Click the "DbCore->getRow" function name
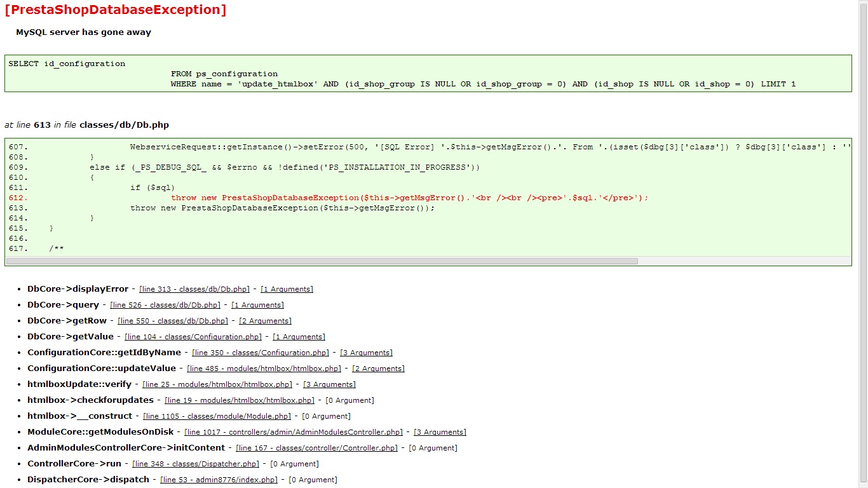 (67, 321)
